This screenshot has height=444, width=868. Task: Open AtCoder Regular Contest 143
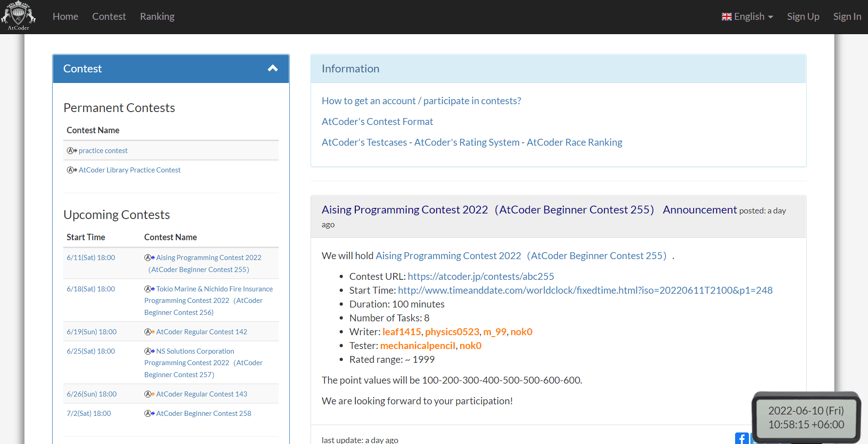tap(202, 394)
